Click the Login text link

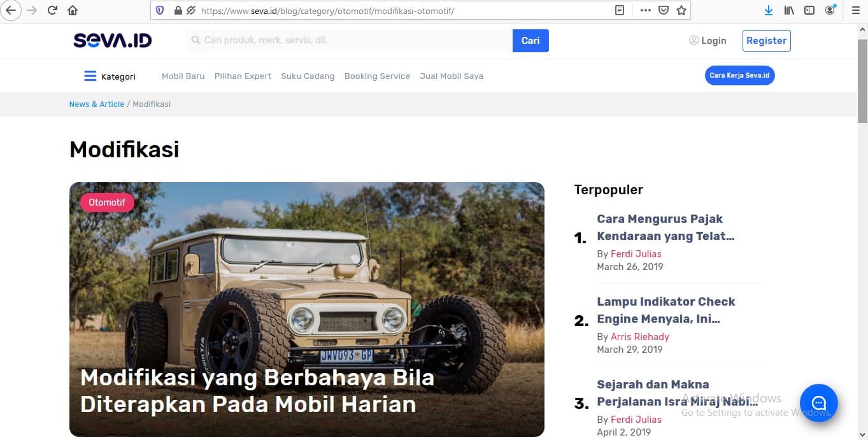(714, 40)
